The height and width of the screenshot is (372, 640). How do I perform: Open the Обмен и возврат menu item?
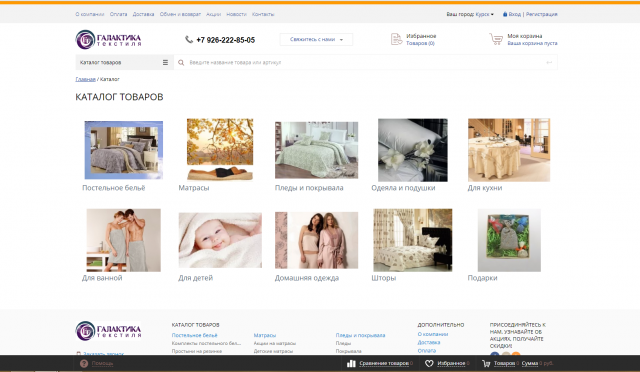pyautogui.click(x=180, y=14)
